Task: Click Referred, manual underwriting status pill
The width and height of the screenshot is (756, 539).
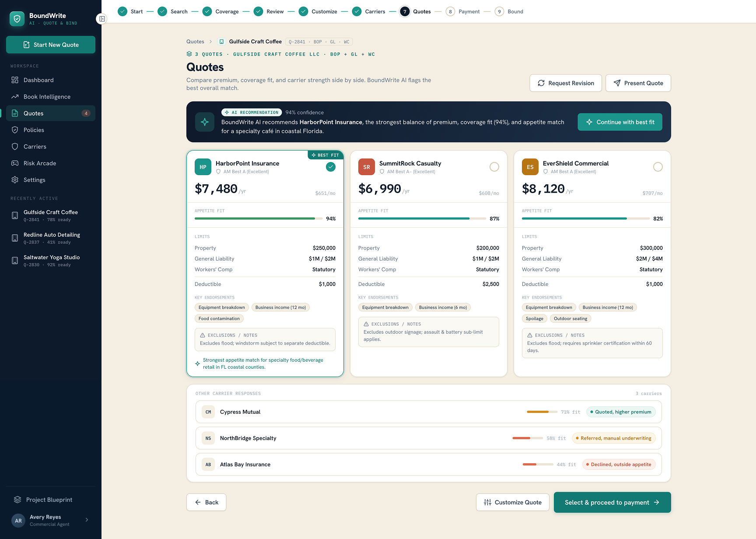Action: 613,438
